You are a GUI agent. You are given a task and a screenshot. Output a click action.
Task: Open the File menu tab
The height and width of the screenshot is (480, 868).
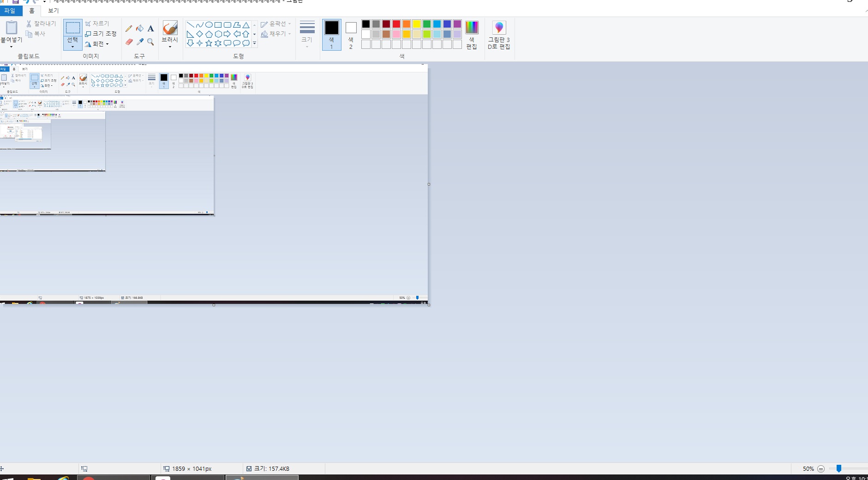tap(10, 11)
